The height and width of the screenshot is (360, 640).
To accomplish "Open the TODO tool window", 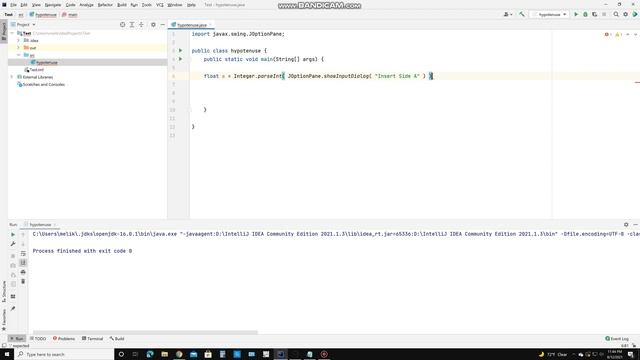I will click(x=38, y=338).
